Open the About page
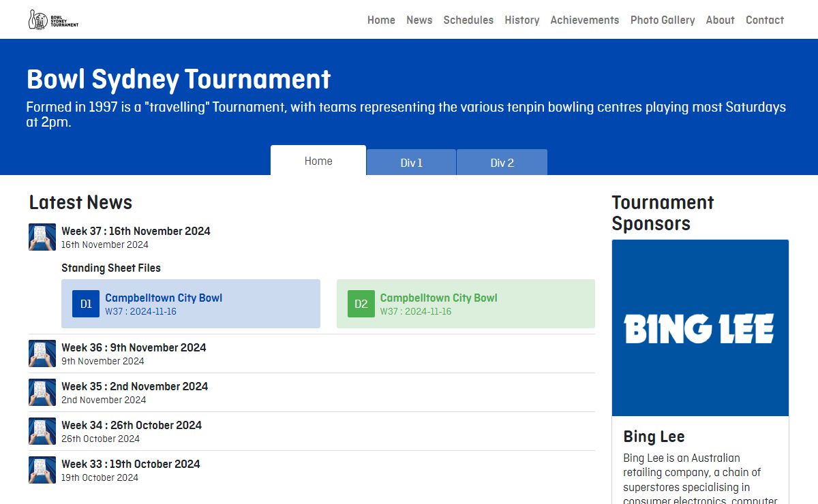Image resolution: width=818 pixels, height=504 pixels. [x=720, y=20]
